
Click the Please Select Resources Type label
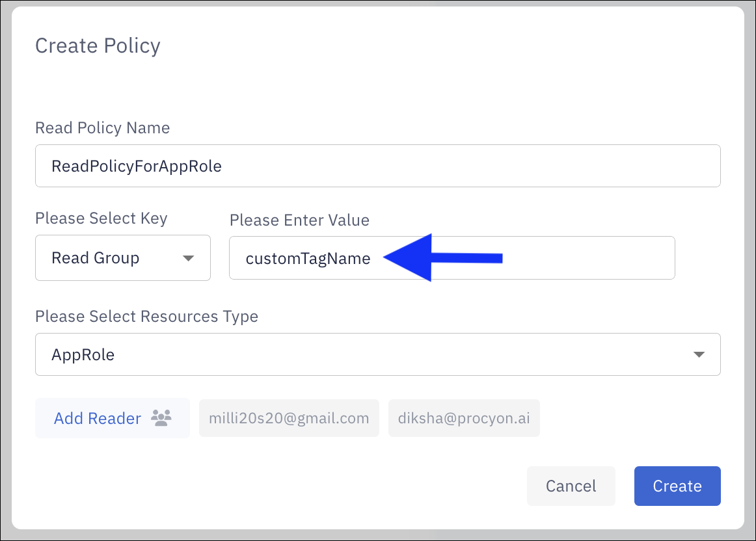coord(146,317)
